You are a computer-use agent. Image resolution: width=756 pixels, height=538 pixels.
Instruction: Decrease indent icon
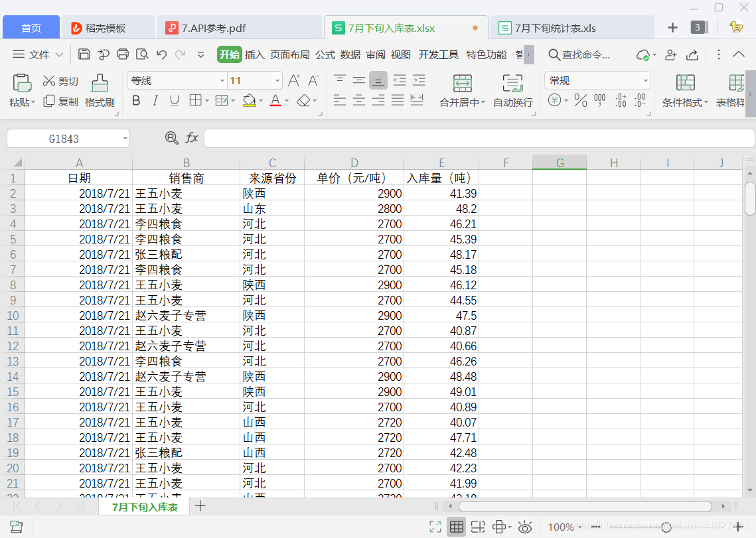point(399,80)
